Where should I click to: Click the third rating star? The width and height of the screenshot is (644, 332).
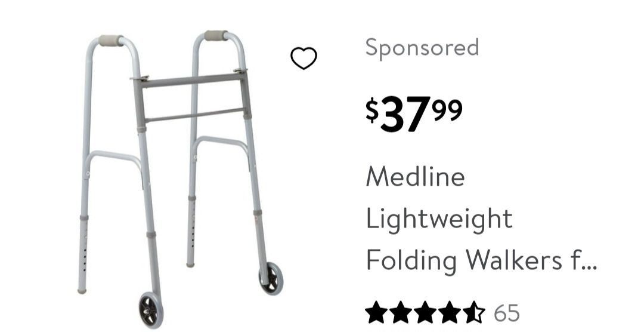pos(426,313)
